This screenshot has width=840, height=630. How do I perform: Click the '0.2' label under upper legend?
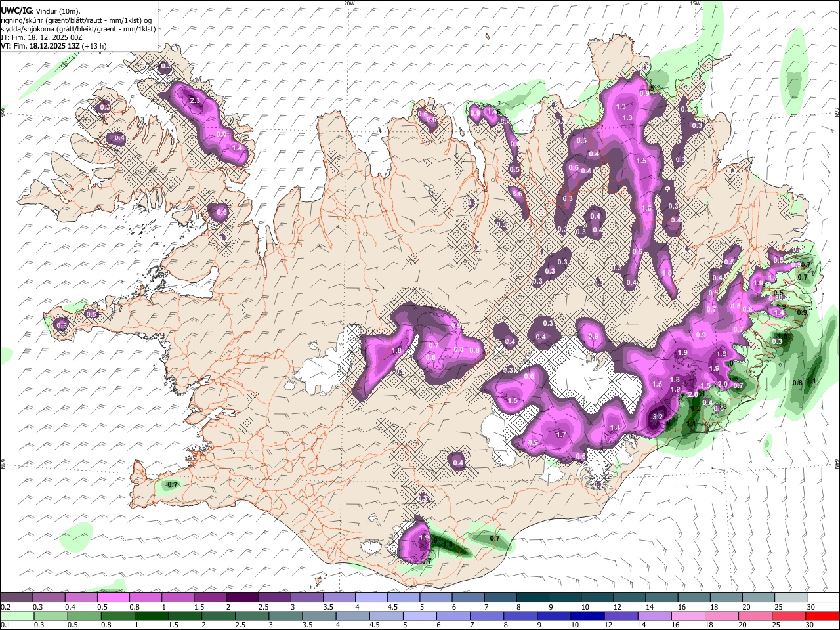[5, 607]
